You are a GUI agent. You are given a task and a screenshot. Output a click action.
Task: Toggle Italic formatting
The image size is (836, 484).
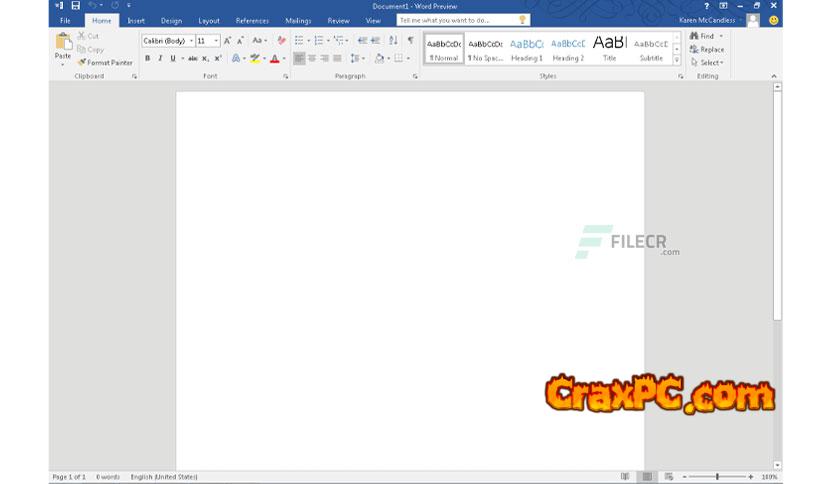click(x=160, y=58)
